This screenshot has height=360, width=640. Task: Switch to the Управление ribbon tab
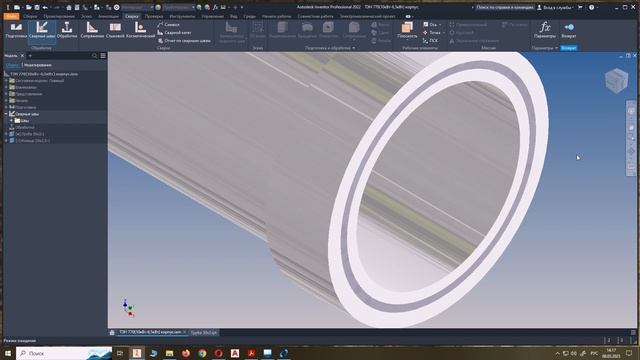tap(213, 16)
